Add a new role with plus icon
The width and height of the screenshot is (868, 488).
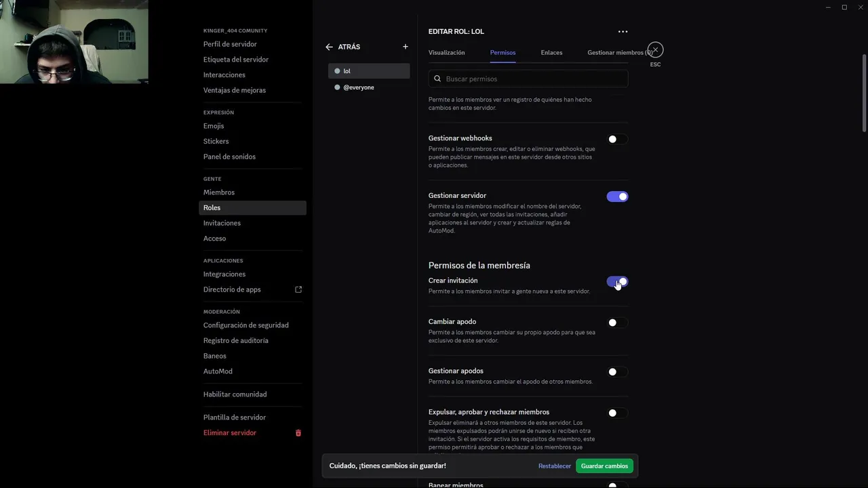pyautogui.click(x=406, y=47)
